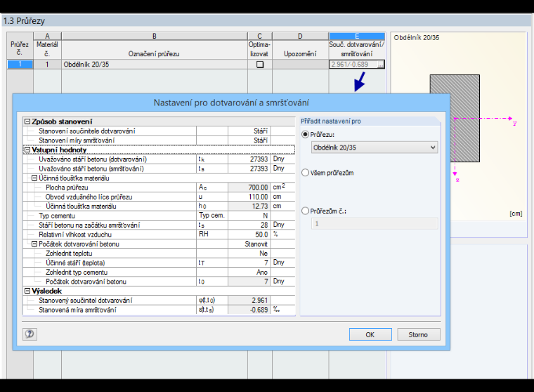Screen dimensions: 534x392
Task: Click the Ano value for Zohlednit typ cementu
Action: [x=249, y=272]
